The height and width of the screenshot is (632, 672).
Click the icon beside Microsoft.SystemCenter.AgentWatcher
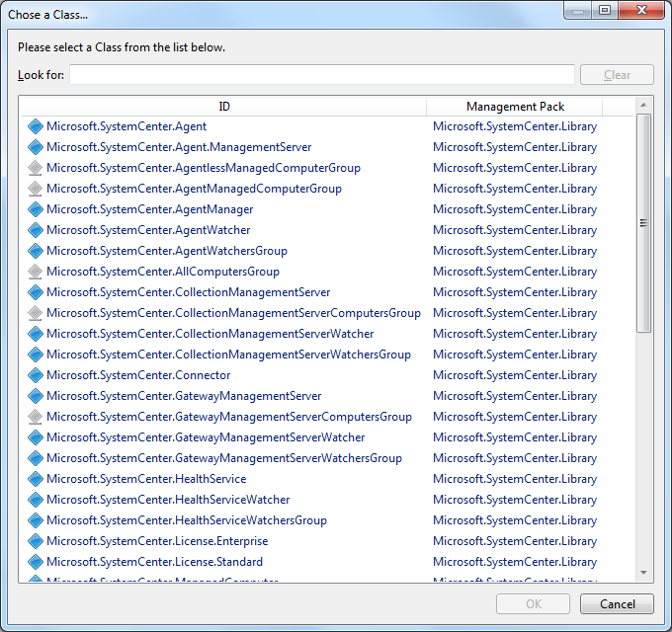pyautogui.click(x=36, y=230)
